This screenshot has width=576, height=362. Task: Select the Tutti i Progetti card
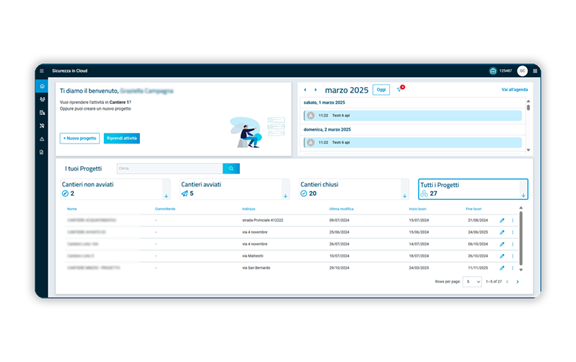point(473,189)
